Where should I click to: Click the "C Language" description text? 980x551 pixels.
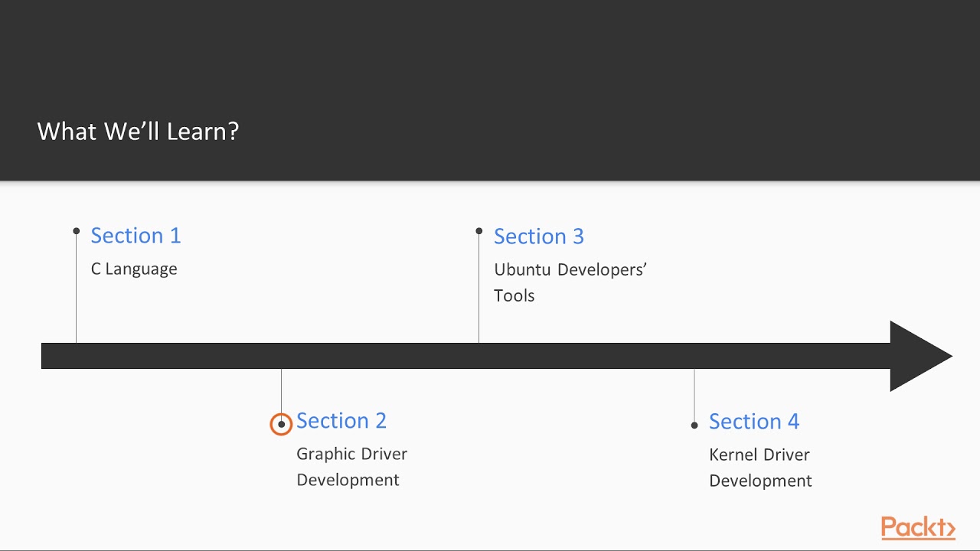click(134, 269)
